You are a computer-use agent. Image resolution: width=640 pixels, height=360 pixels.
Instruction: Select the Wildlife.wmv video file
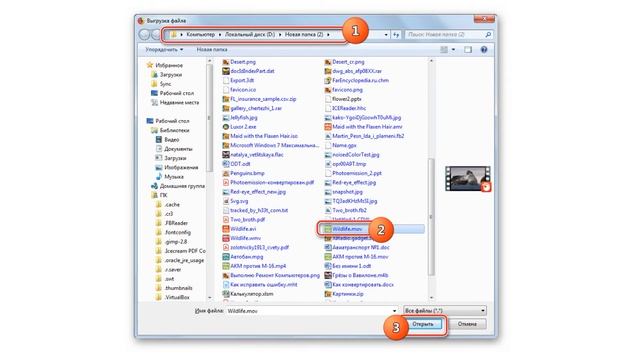(x=242, y=238)
